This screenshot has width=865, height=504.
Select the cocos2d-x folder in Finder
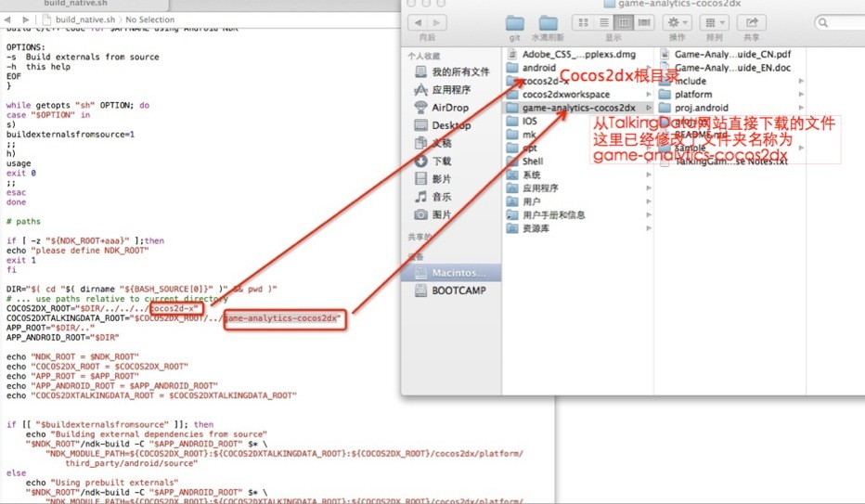point(577,81)
